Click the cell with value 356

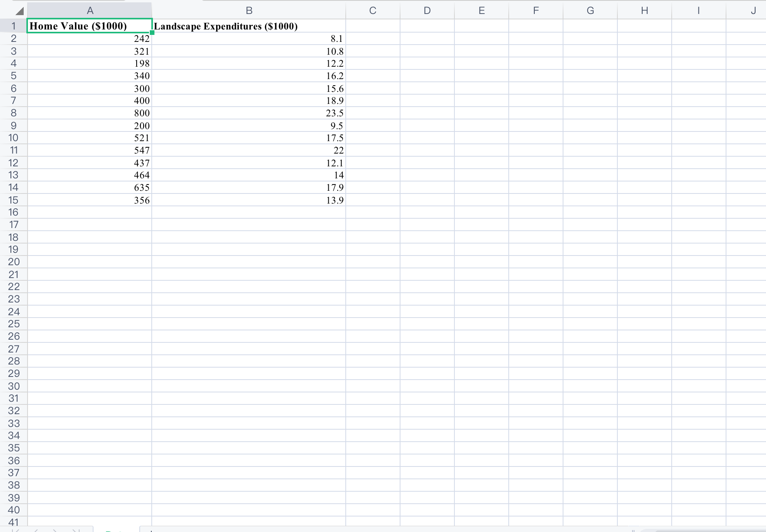(90, 200)
